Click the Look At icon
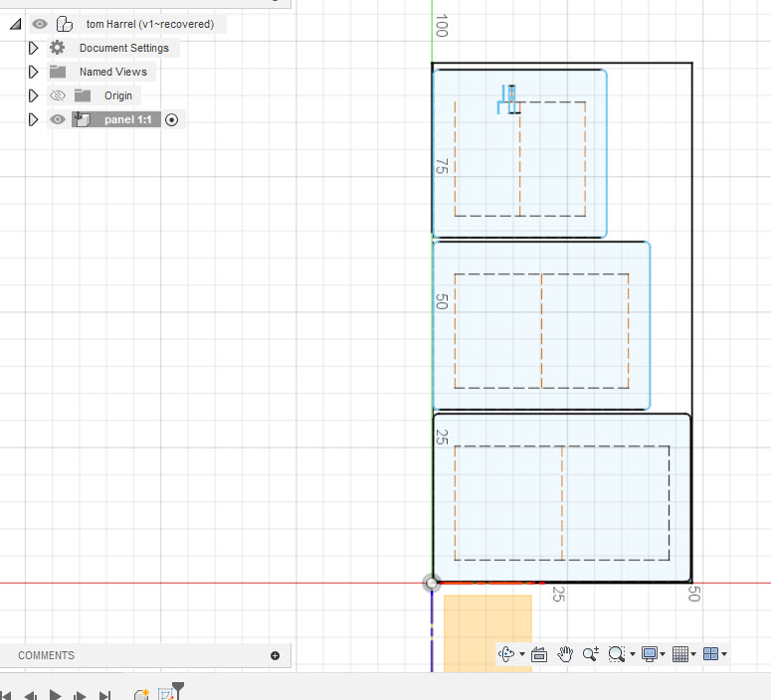The width and height of the screenshot is (771, 700). (x=539, y=654)
